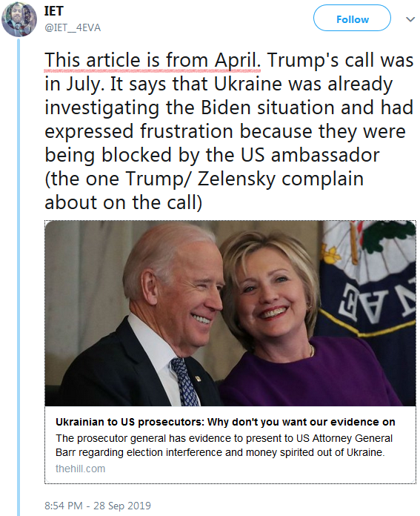Screen dimensions: 420x516
Task: Click the IET display name
Action: pyautogui.click(x=53, y=11)
